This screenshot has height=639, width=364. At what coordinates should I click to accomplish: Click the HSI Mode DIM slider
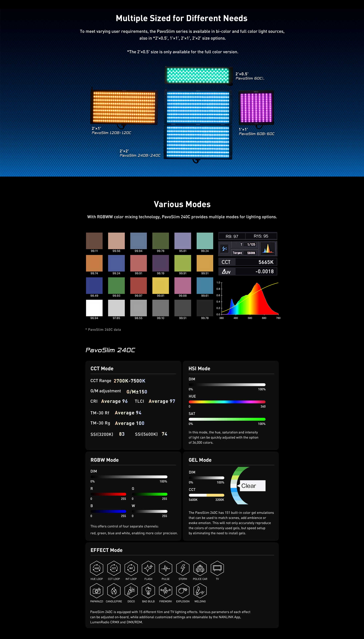click(x=227, y=384)
